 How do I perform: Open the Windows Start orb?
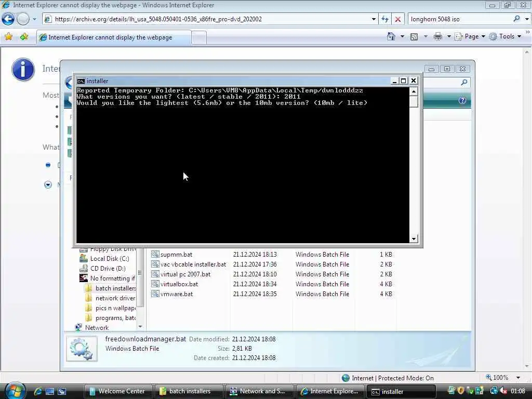tap(15, 391)
